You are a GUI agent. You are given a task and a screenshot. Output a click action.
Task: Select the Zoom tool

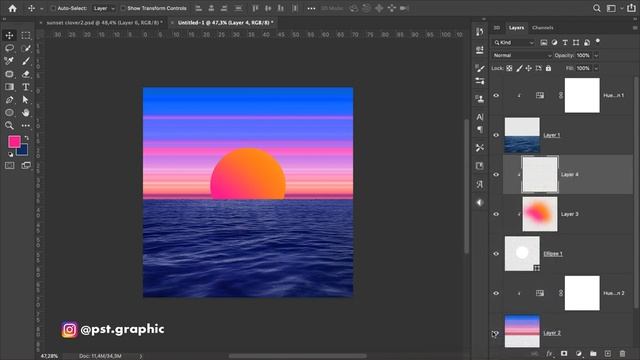point(9,125)
